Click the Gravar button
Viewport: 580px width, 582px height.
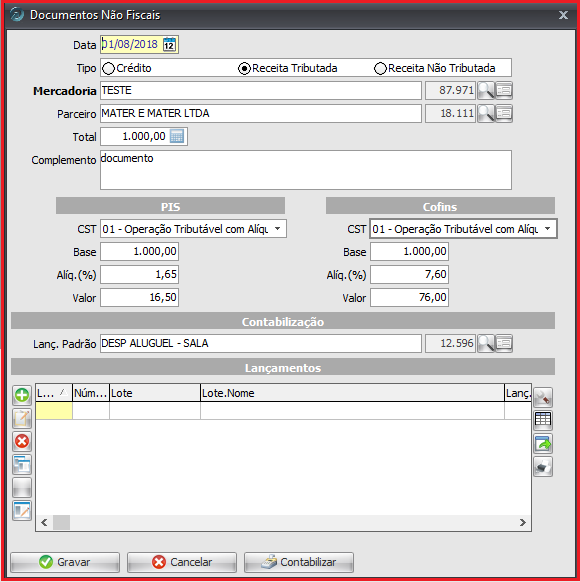(x=65, y=562)
